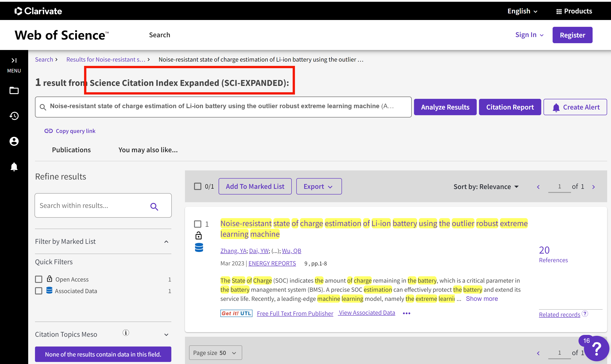Enable the Open Access filter checkbox
611x364 pixels.
coord(39,279)
